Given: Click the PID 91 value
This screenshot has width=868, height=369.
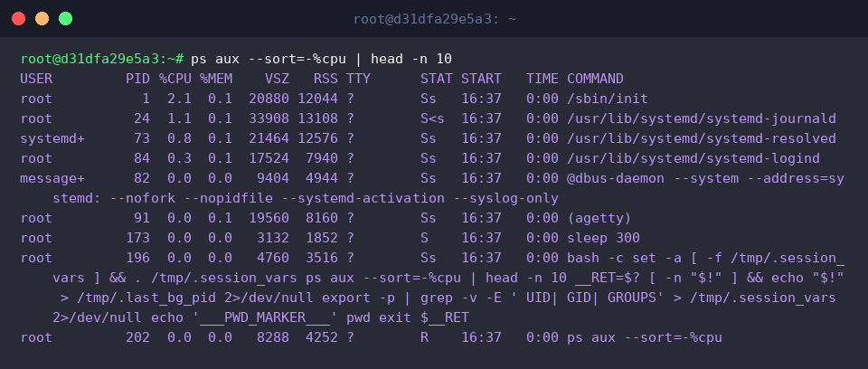Looking at the screenshot, I should pyautogui.click(x=142, y=218).
